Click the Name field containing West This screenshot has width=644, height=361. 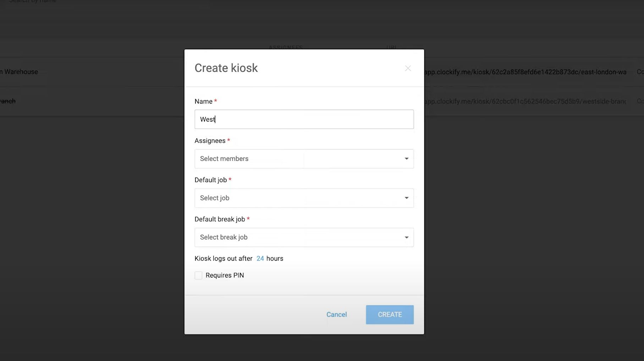[x=304, y=119]
